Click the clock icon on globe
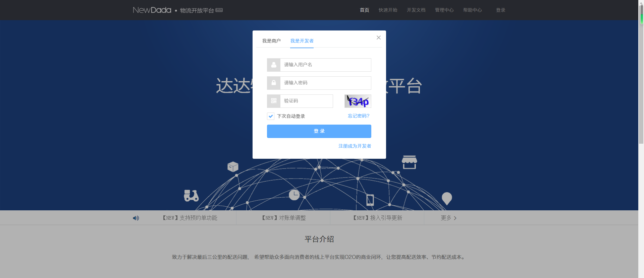The height and width of the screenshot is (278, 644). coord(294,195)
